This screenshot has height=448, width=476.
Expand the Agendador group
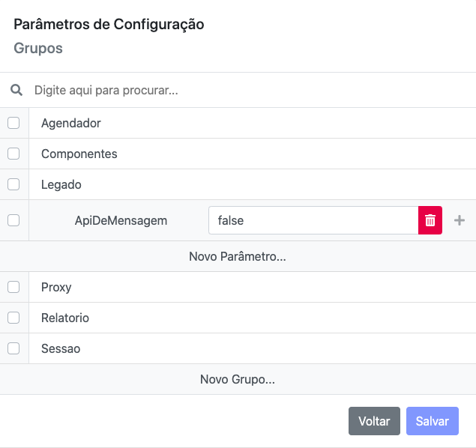click(71, 123)
